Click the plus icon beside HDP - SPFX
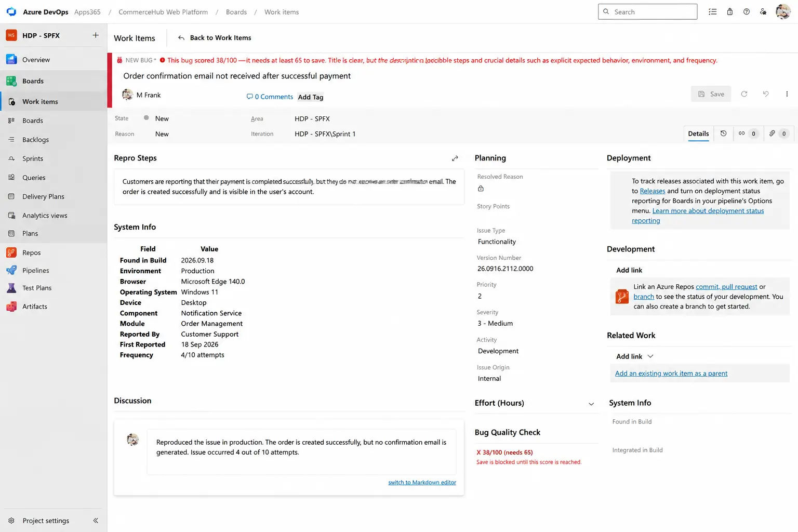 click(x=96, y=35)
